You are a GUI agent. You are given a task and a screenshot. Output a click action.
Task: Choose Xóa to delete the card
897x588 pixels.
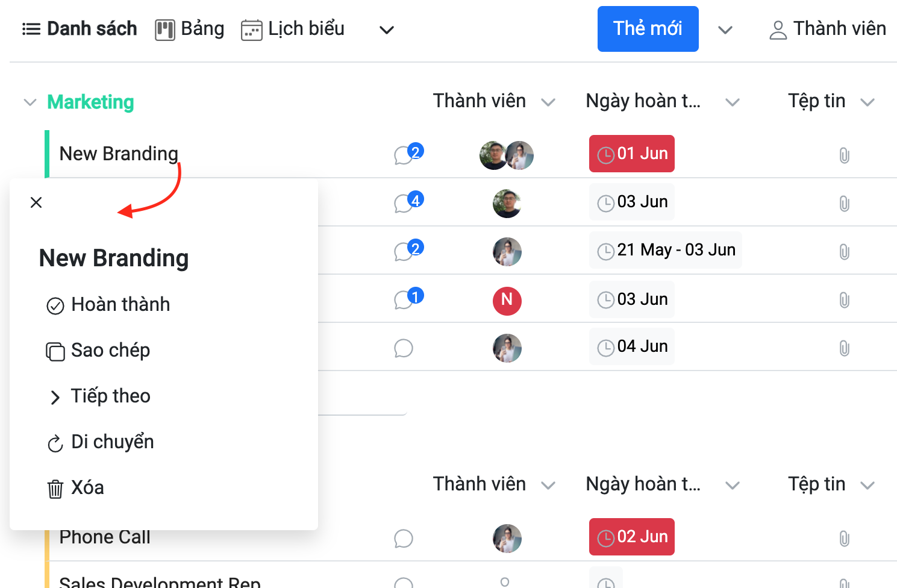point(75,488)
